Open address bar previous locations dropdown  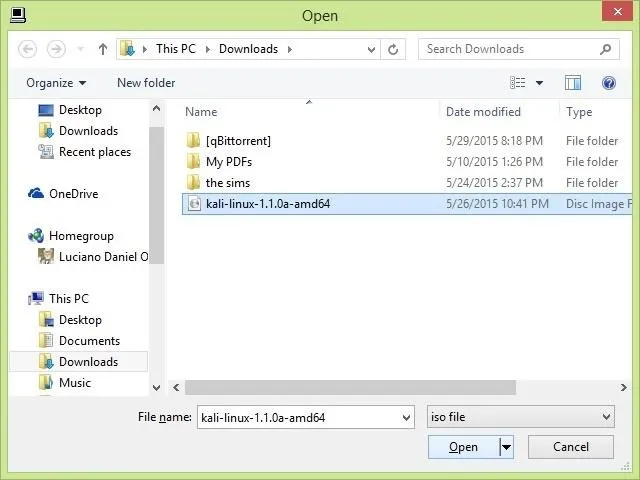point(371,50)
